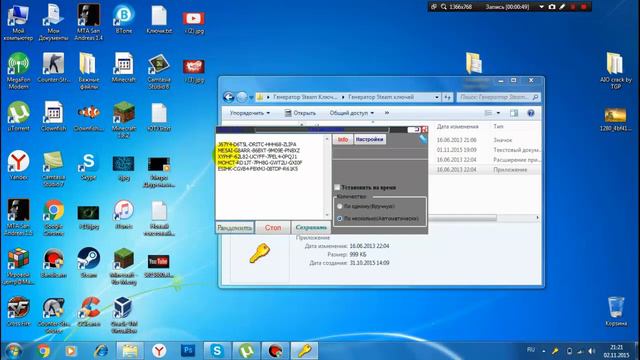Viewport: 640px width, 360px height.
Task: Take a snapshot with recorder camera icon
Action: (x=552, y=7)
